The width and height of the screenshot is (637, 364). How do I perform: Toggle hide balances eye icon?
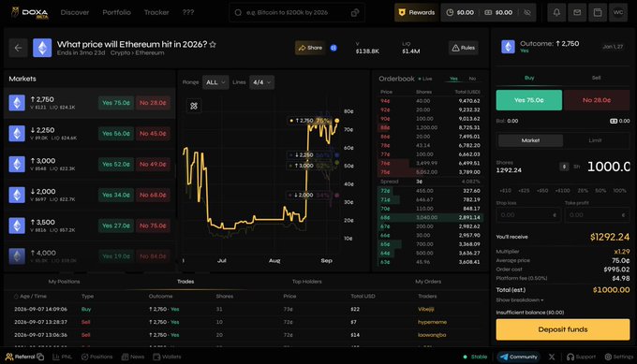tap(526, 12)
